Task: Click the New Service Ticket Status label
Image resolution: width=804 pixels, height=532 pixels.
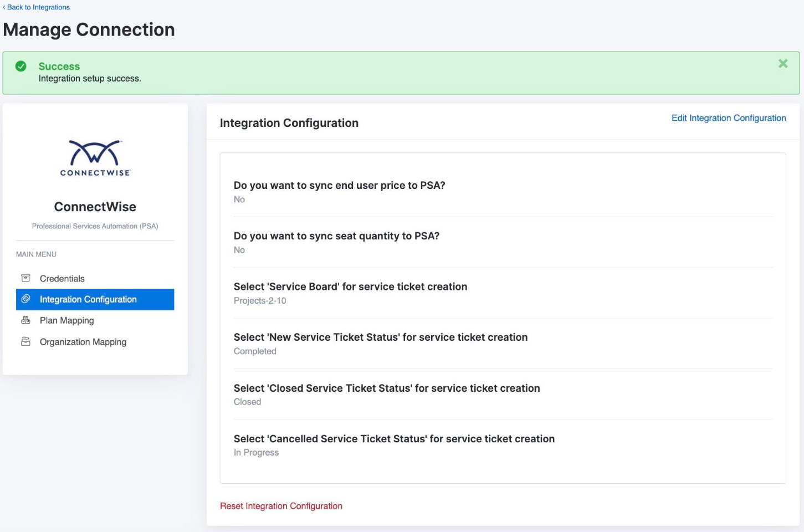Action: point(381,337)
